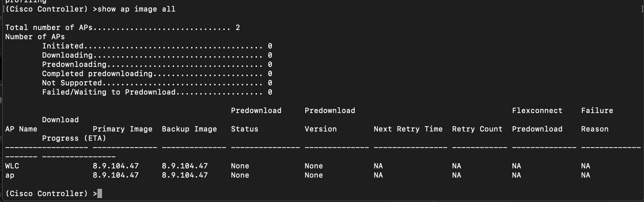Click the "Initiated" count line
The width and height of the screenshot is (644, 202).
tap(157, 46)
